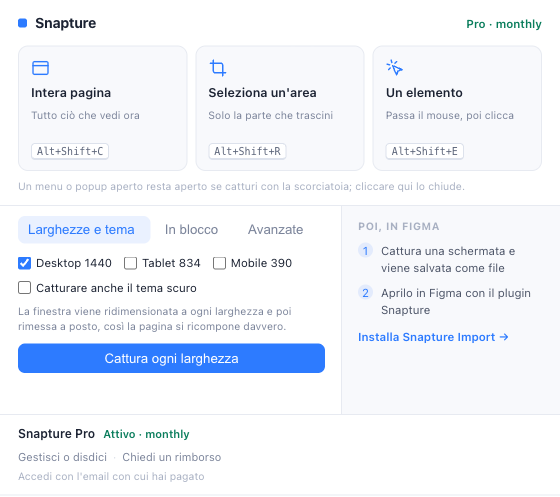Click the Pro · monthly plan label
The image size is (560, 497).
click(x=504, y=24)
